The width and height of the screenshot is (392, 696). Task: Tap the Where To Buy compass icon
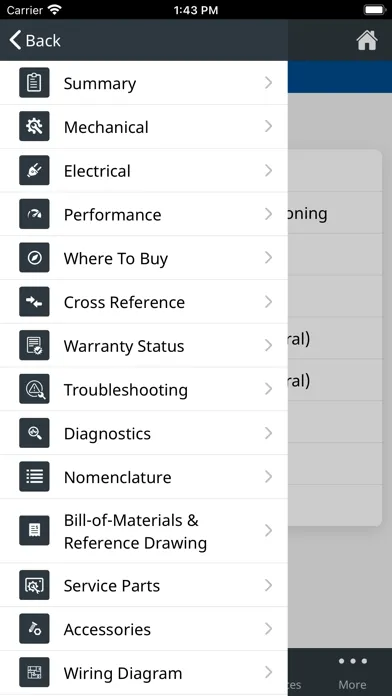coord(34,257)
